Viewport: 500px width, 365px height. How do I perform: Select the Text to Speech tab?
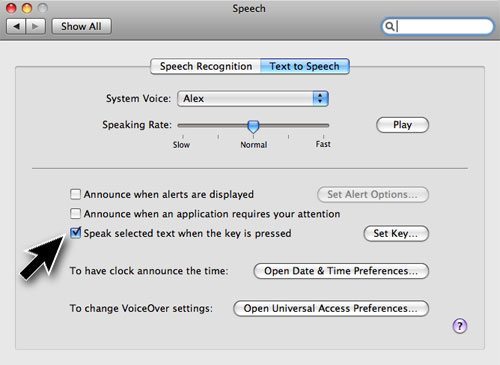point(305,66)
